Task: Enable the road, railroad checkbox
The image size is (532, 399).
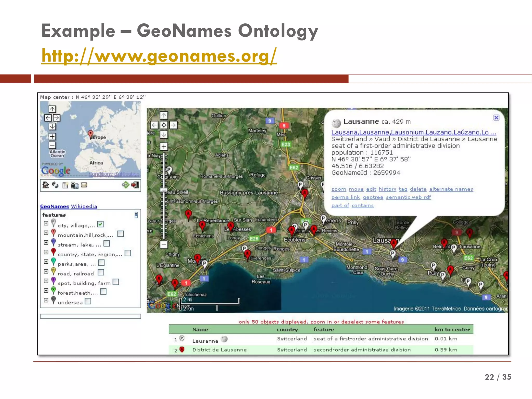Action: coord(101,272)
